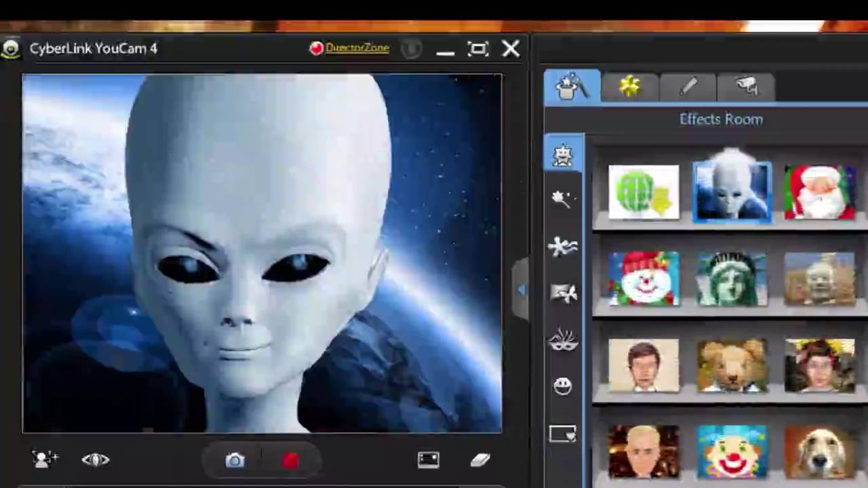
Task: Click the red DirectorZone logo icon
Action: point(316,48)
